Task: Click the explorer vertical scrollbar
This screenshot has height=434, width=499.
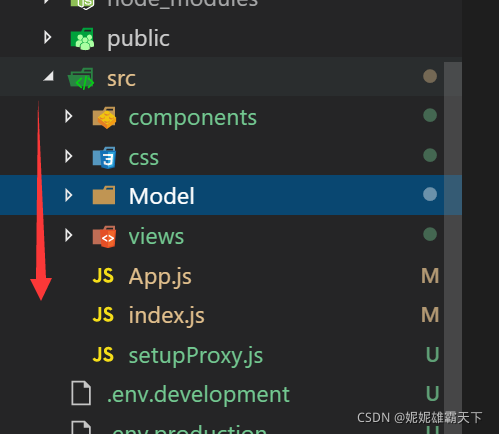Action: 453,248
